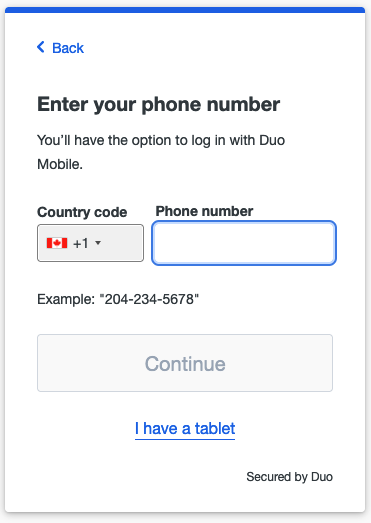Click the small dropdown arrow beside +1
Screen dimensions: 371x523
98,242
